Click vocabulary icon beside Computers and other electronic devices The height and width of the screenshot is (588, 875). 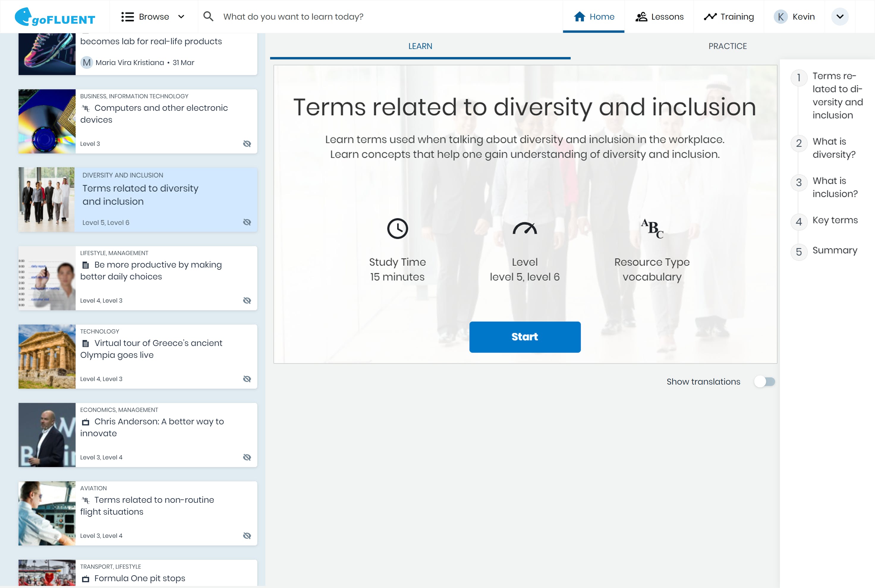click(86, 108)
